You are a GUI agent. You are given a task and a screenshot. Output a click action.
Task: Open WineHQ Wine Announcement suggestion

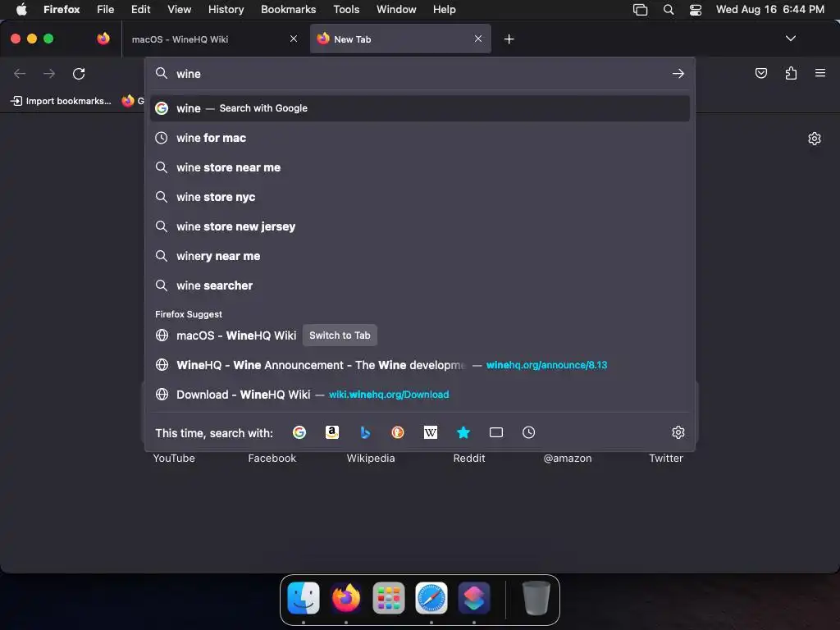click(420, 365)
